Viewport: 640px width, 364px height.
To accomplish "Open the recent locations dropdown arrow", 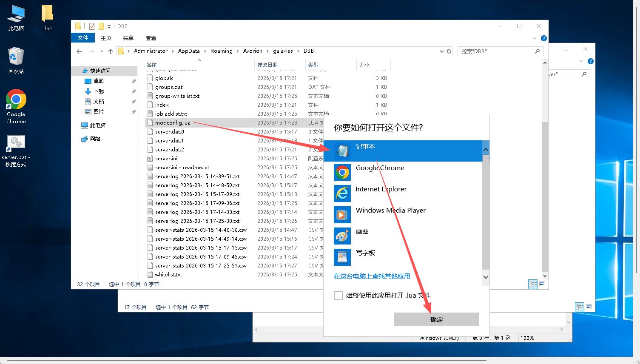I will coord(102,51).
